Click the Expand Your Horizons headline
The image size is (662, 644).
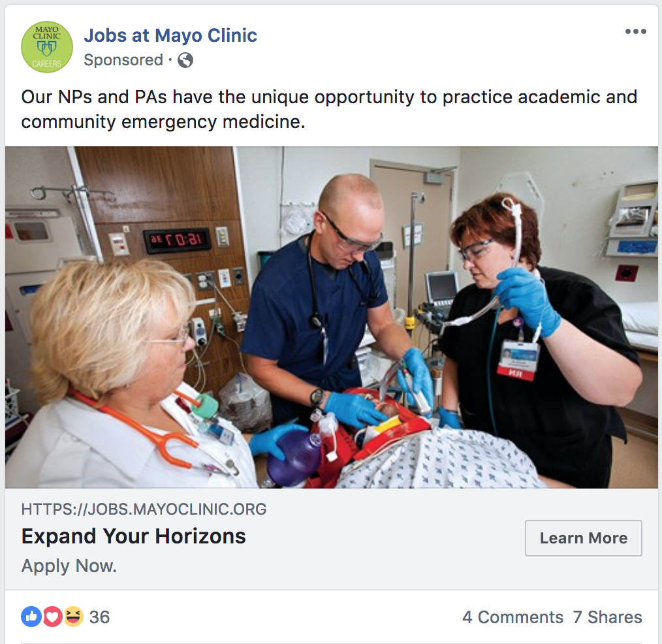pos(134,536)
